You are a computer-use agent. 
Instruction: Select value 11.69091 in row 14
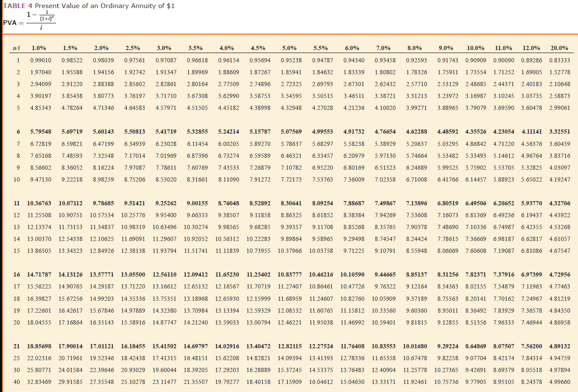tap(133, 239)
